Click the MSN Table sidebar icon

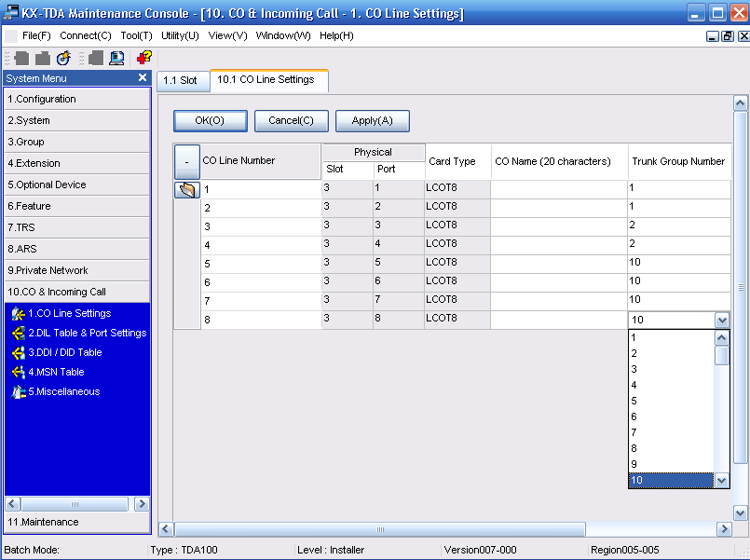19,372
